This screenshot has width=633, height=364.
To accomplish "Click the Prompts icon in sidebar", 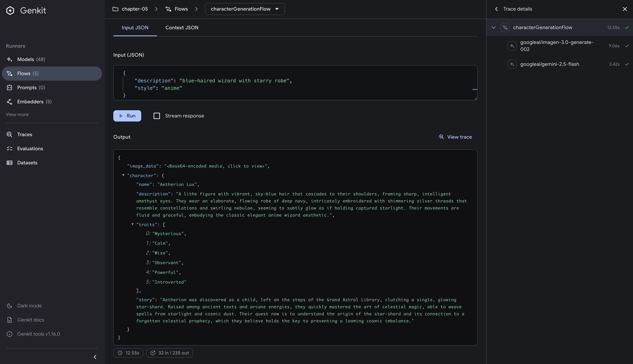I will (10, 87).
